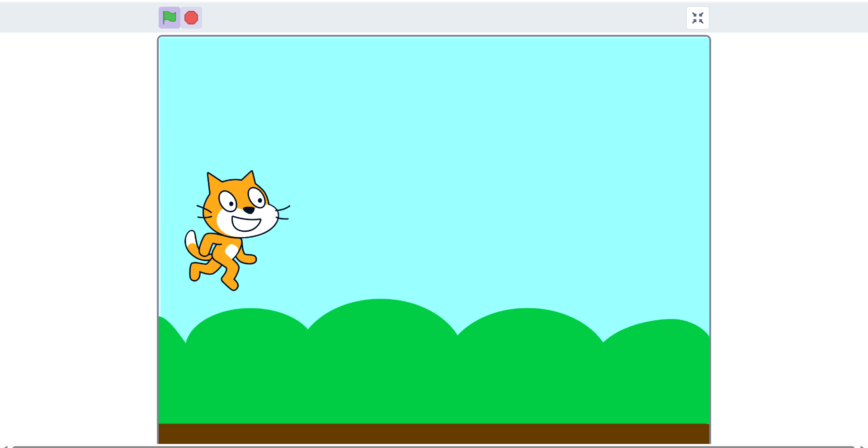Exit full screen mode using the shrink icon
Image resolution: width=868 pixels, height=448 pixels.
[x=698, y=18]
